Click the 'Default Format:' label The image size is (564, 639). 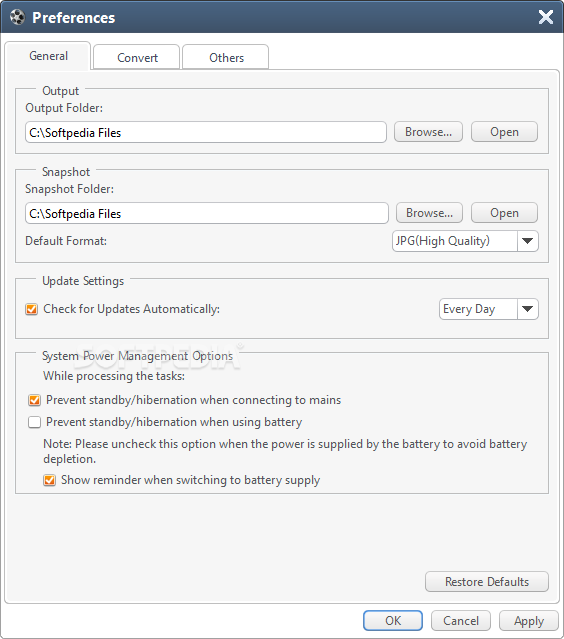tap(66, 241)
